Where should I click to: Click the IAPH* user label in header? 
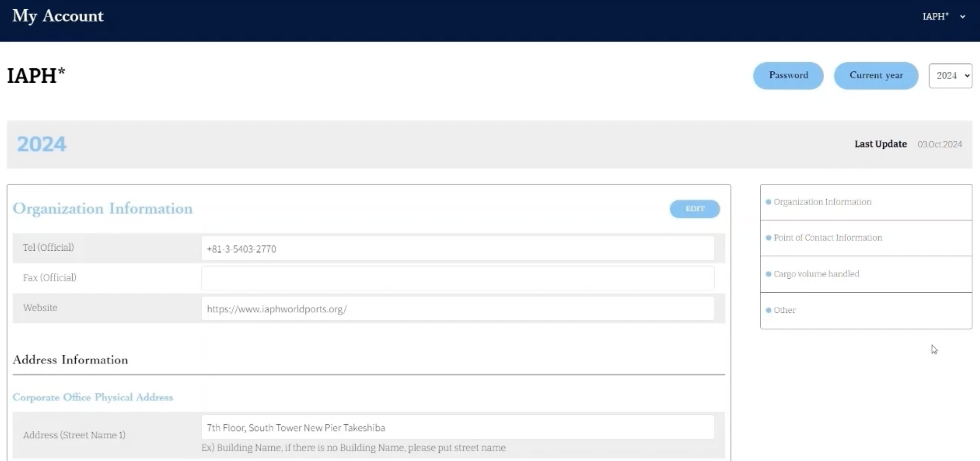click(935, 16)
